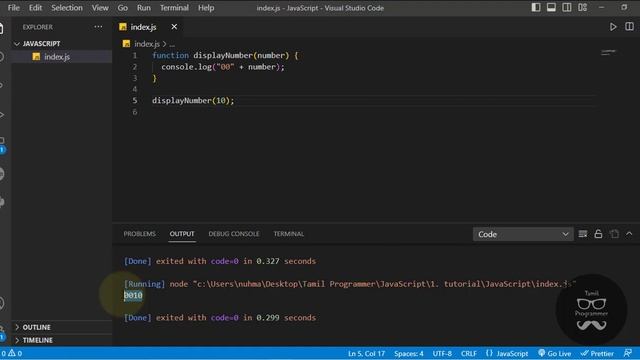The height and width of the screenshot is (360, 640).
Task: Click the editor minimap
Action: 608,52
